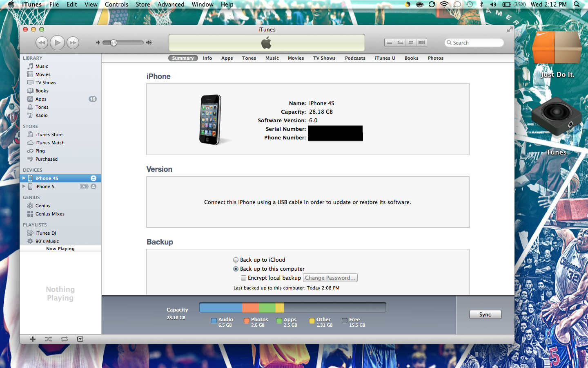Open the Store menu in menu bar

coord(143,4)
